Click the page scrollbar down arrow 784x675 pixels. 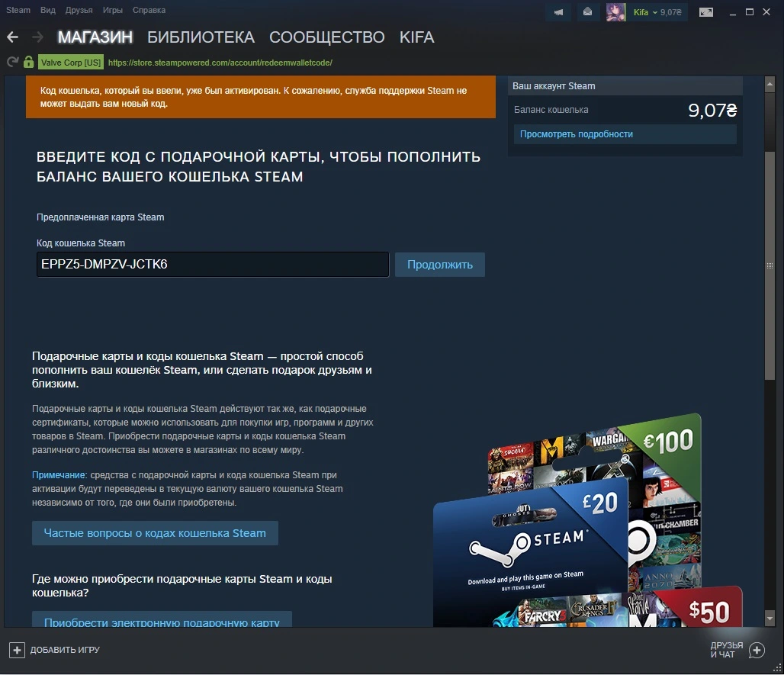click(x=770, y=619)
